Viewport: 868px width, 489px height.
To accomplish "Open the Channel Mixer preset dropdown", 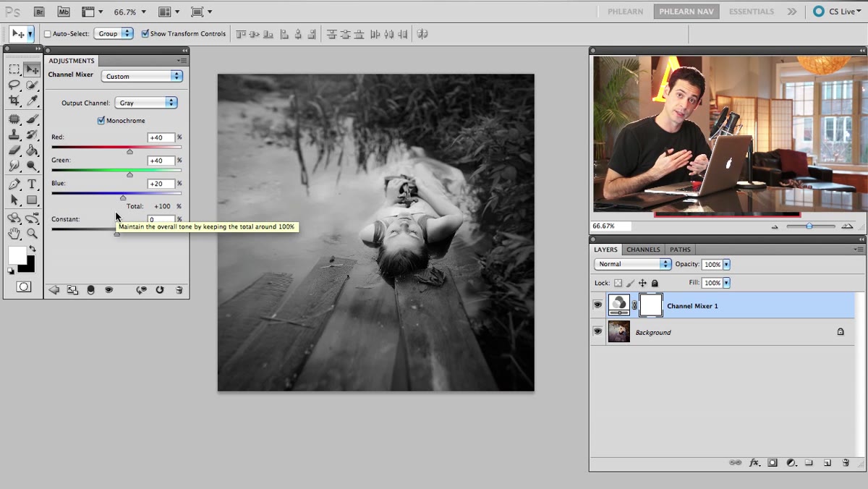I will [142, 76].
